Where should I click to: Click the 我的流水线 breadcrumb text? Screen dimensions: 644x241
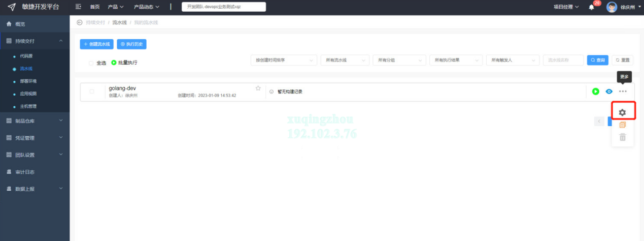(146, 23)
